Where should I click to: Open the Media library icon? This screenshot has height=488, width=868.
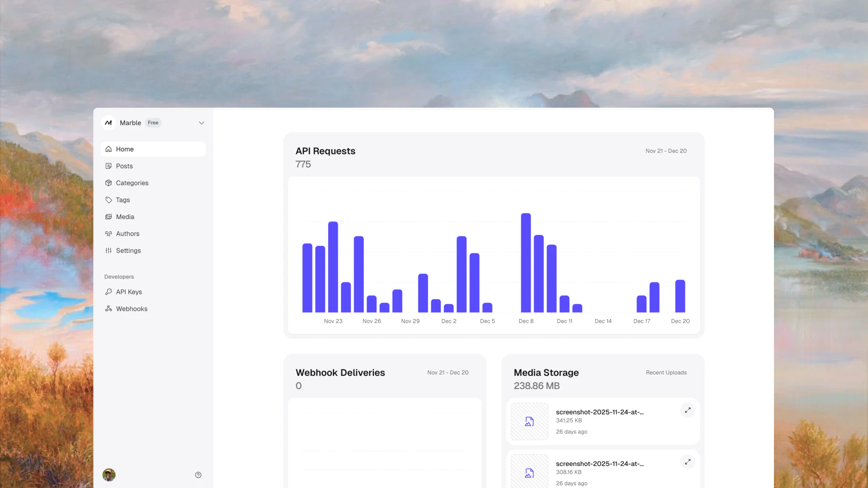[x=108, y=217]
